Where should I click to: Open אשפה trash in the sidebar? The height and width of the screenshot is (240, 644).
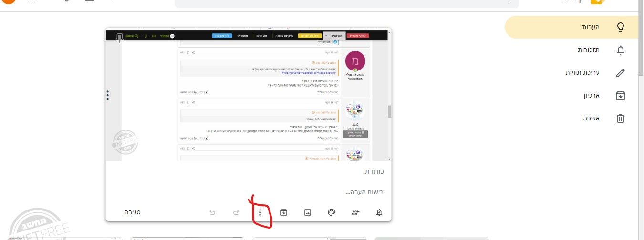tap(571, 118)
